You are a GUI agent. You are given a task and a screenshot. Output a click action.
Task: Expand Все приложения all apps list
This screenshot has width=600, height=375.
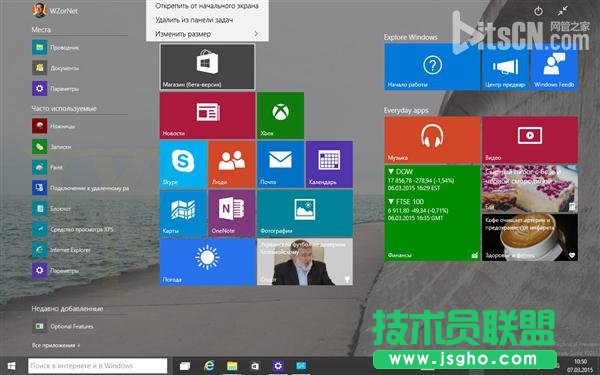tap(56, 345)
